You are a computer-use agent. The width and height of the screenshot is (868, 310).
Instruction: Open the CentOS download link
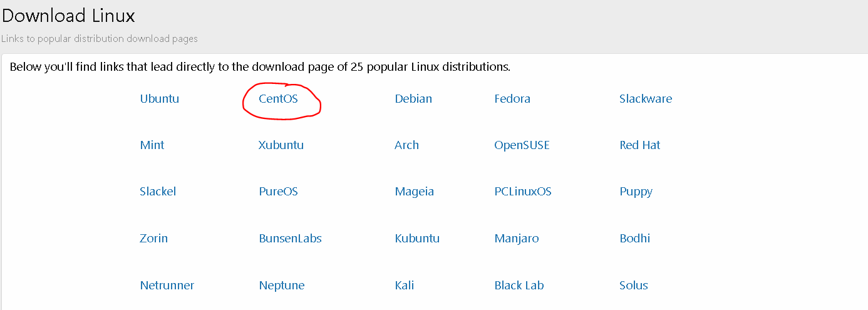pos(279,98)
